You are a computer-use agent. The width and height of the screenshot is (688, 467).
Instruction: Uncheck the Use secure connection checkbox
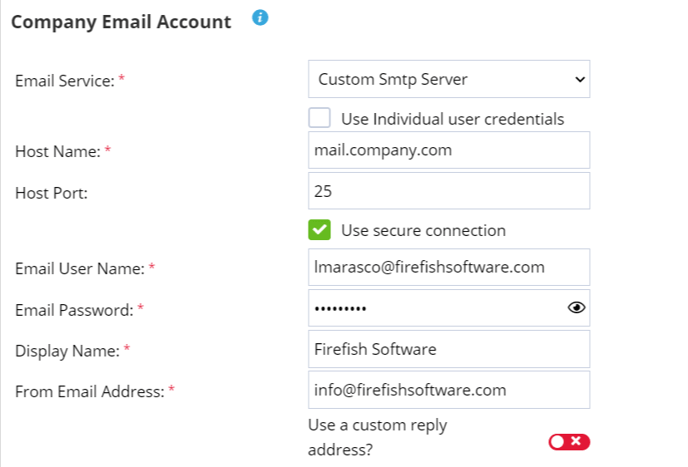[x=320, y=230]
